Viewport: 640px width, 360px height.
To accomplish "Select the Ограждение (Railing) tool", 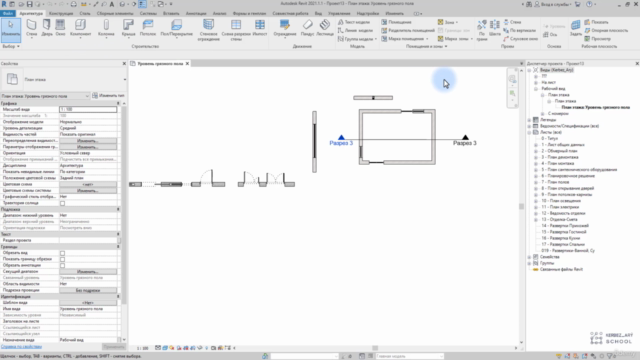I will (x=285, y=29).
